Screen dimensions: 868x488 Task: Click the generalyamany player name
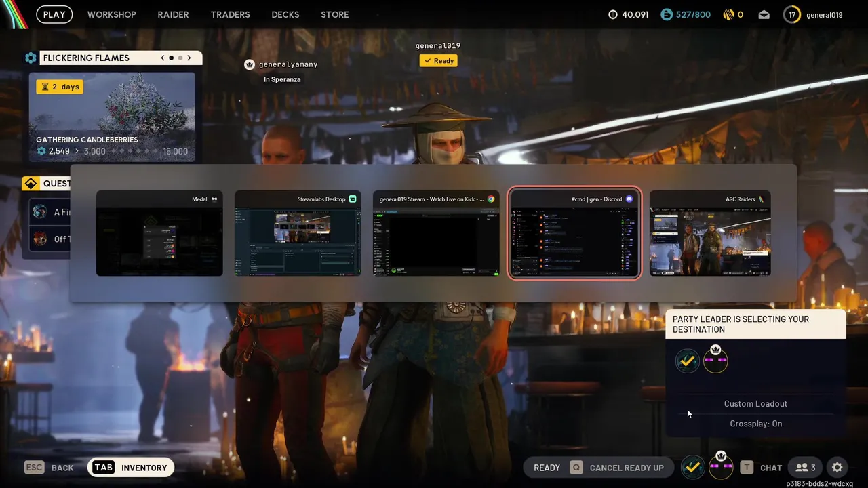click(288, 64)
